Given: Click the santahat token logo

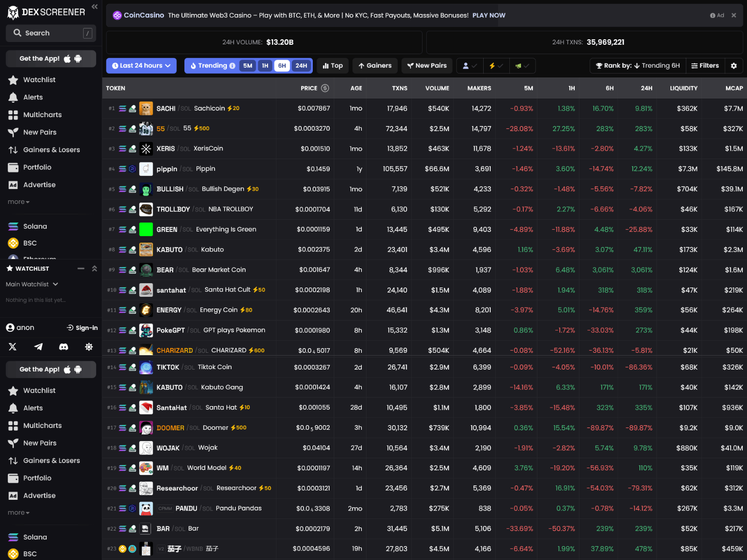Looking at the screenshot, I should pyautogui.click(x=146, y=290).
